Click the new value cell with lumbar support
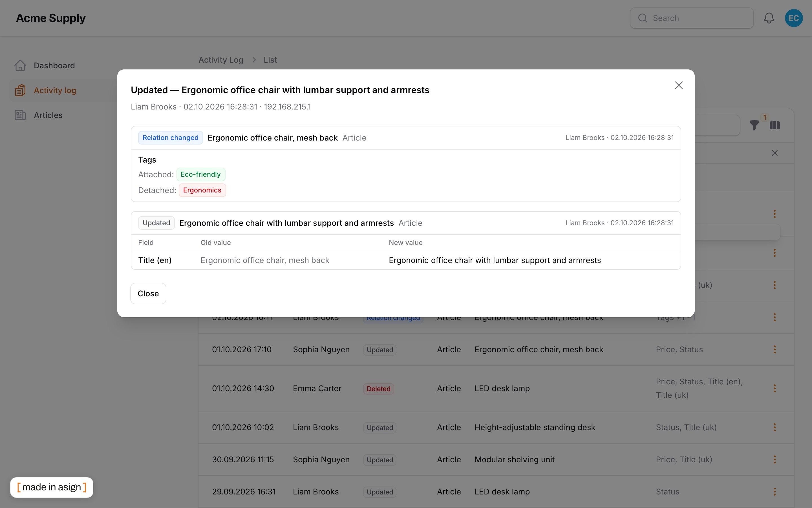The image size is (812, 508). click(495, 260)
